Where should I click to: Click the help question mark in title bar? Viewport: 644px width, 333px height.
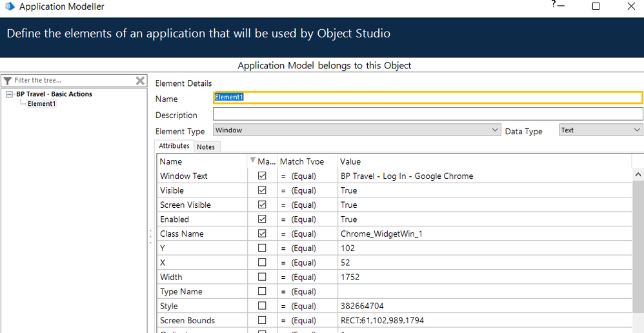pos(553,5)
